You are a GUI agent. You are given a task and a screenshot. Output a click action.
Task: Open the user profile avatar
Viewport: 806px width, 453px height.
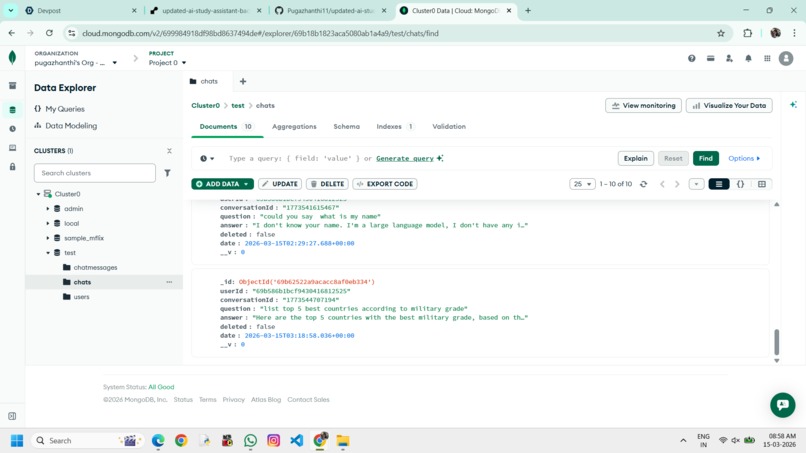(x=786, y=59)
